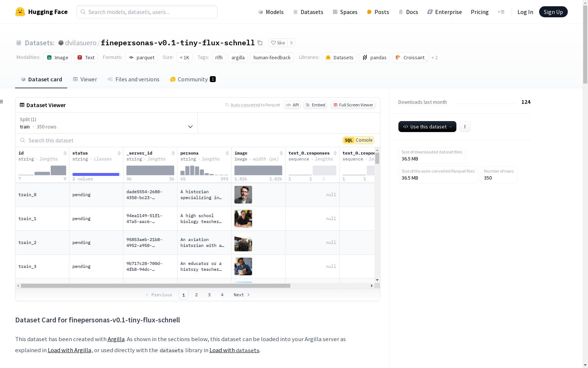
Task: Open the train_1 image thumbnail
Action: point(243,219)
